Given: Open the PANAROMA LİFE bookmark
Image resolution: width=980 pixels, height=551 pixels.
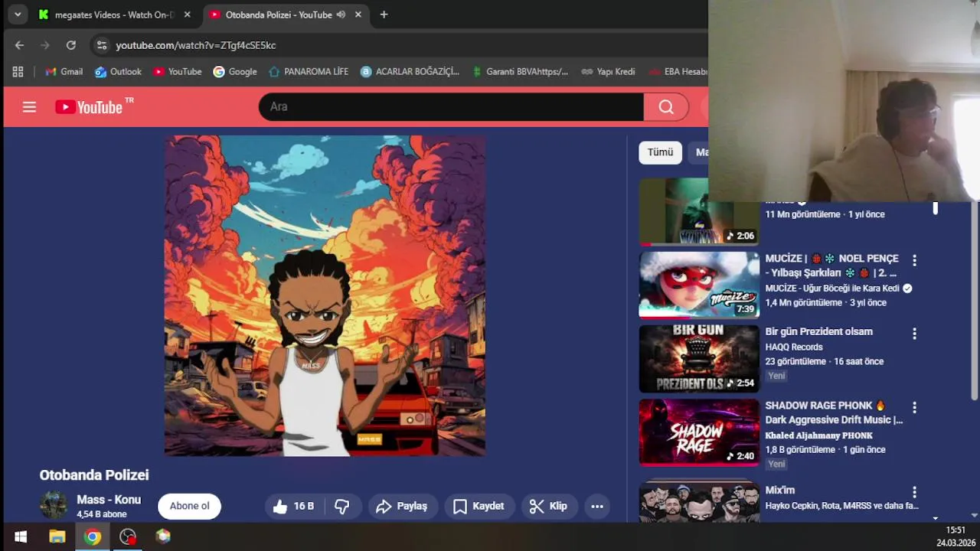Looking at the screenshot, I should [x=309, y=71].
